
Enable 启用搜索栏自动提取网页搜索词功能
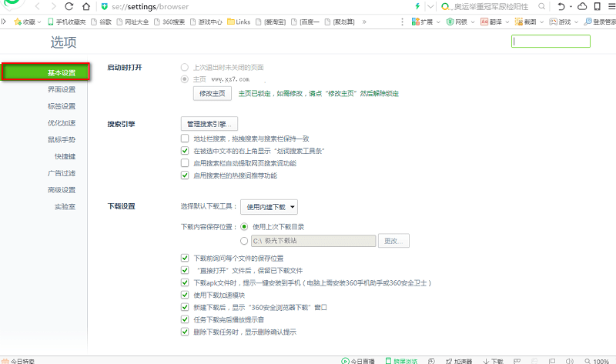185,162
